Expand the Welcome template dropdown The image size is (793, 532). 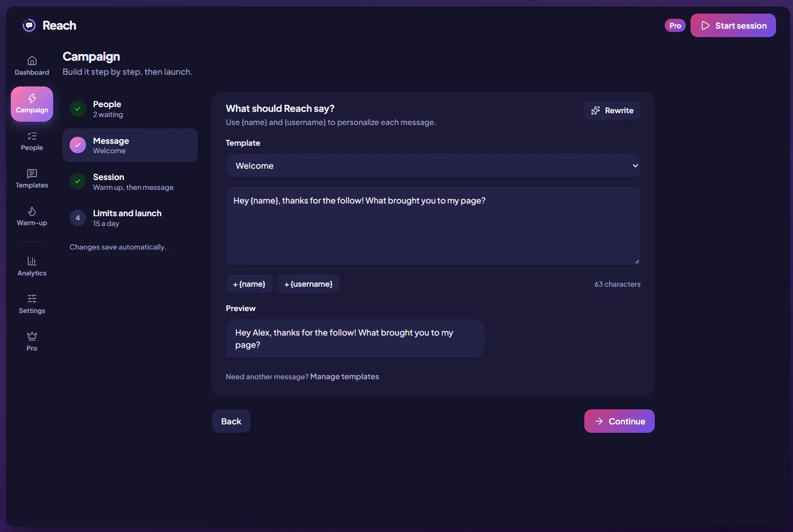(x=433, y=165)
